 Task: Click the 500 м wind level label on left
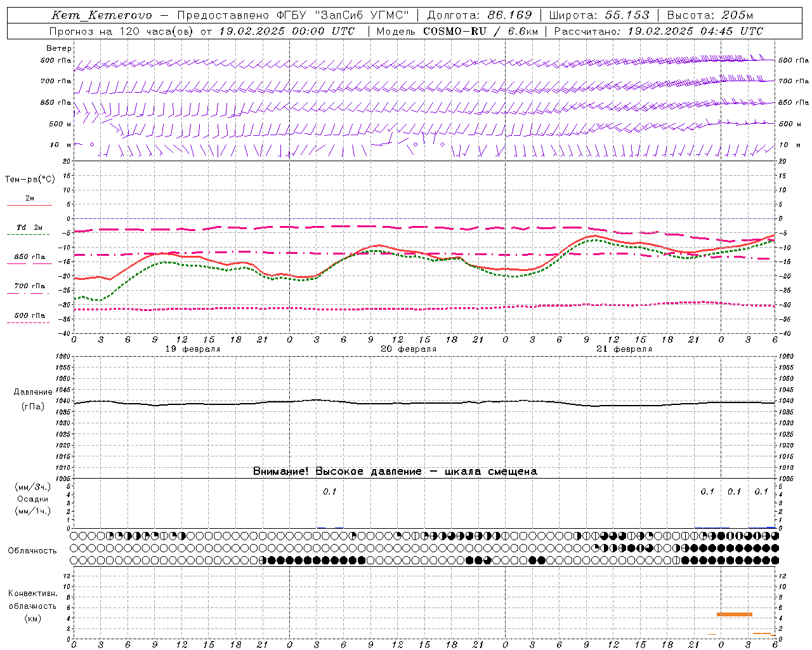pyautogui.click(x=60, y=124)
